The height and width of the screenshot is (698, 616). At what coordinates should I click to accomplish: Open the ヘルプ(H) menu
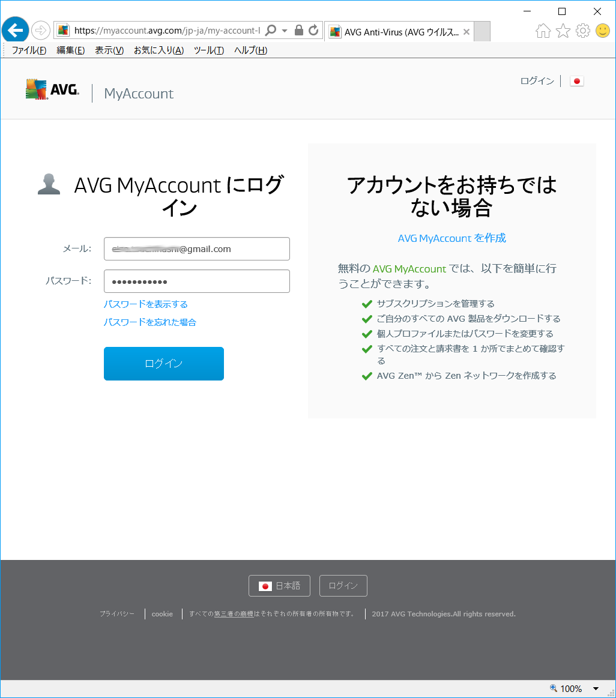[251, 50]
